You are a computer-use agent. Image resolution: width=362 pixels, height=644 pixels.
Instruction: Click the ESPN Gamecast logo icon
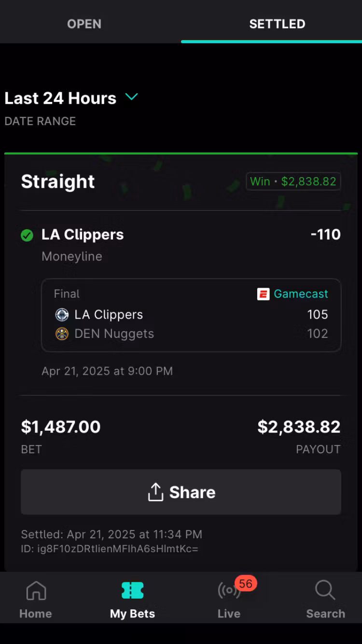pyautogui.click(x=263, y=294)
